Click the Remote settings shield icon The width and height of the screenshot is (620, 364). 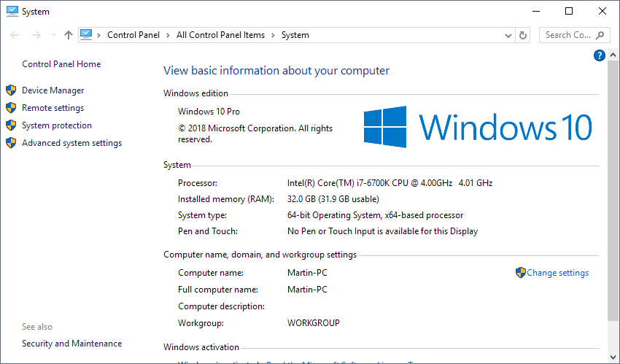[11, 108]
